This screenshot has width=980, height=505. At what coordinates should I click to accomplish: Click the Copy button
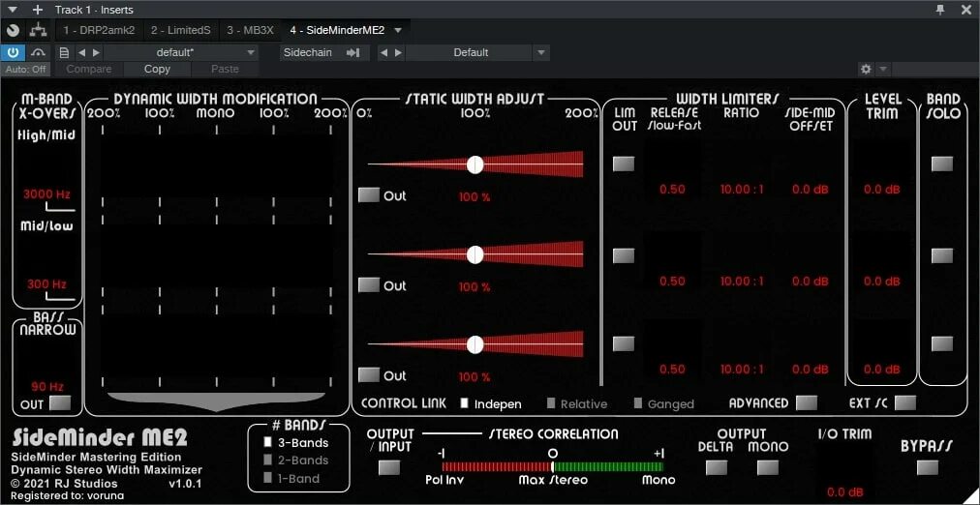coord(157,70)
